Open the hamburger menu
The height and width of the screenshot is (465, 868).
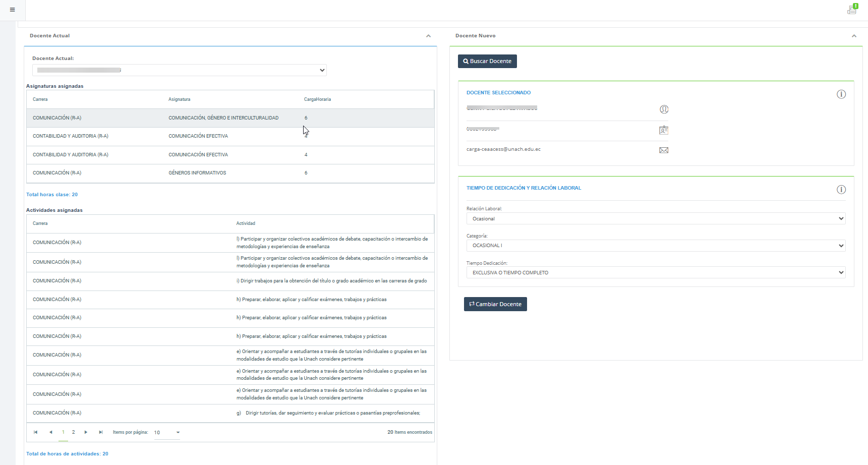[12, 10]
